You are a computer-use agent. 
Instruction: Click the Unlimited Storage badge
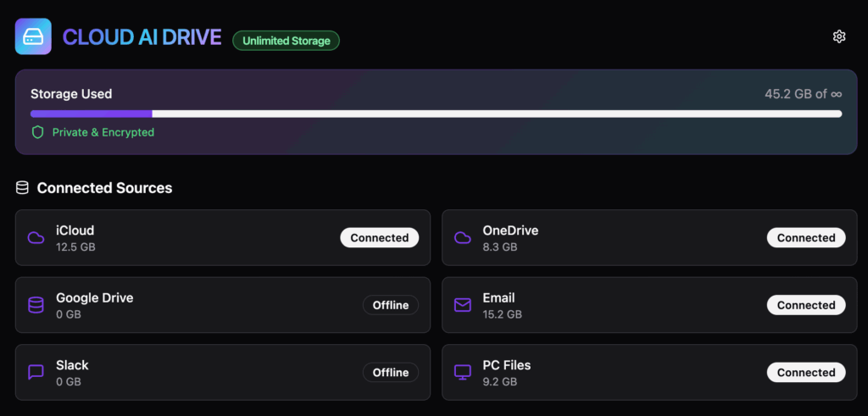click(286, 41)
